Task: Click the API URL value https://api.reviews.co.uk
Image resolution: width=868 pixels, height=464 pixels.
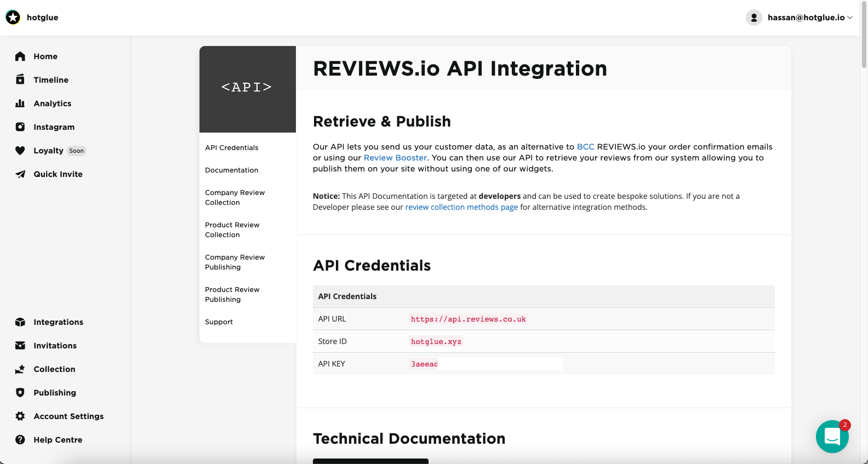Action: (469, 319)
